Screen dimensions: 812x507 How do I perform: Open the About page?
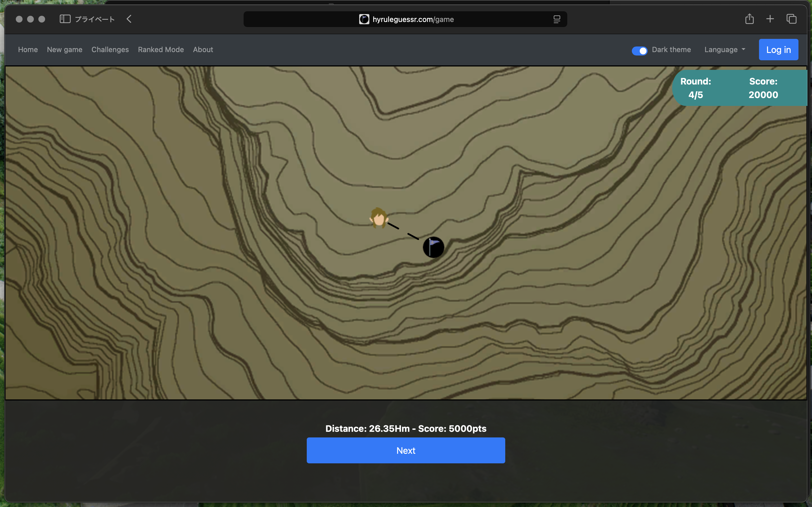[203, 50]
